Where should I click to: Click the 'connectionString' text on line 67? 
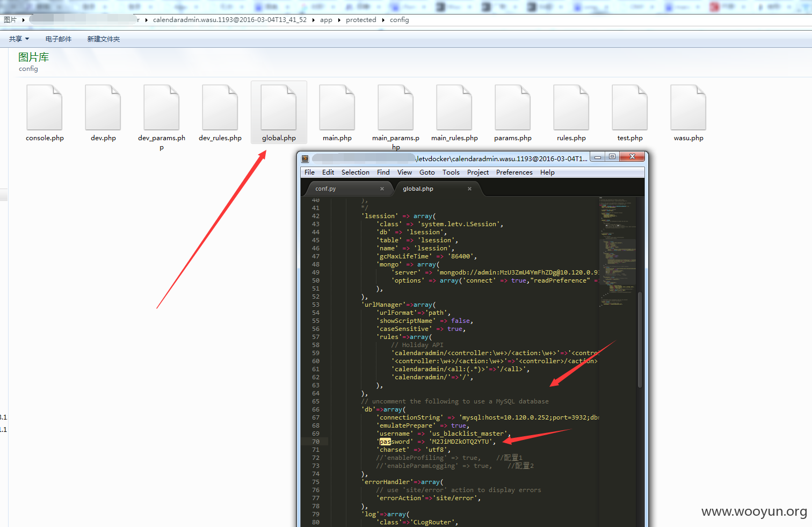(410, 417)
